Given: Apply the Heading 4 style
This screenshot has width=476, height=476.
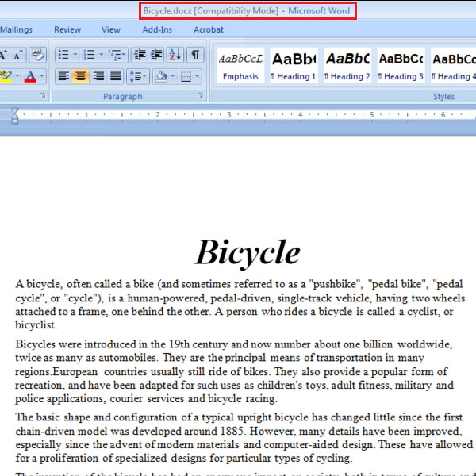Looking at the screenshot, I should [454, 65].
